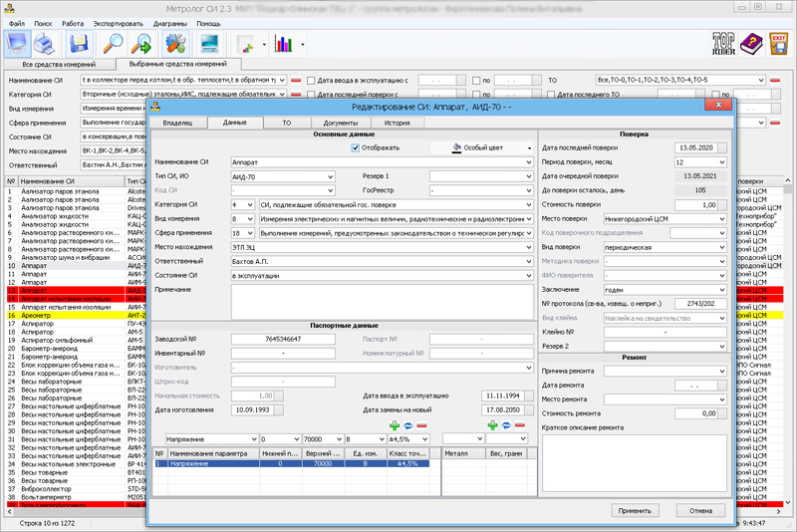Check the Дата последнего ТО filter checkbox
The width and height of the screenshot is (797, 532).
550,95
